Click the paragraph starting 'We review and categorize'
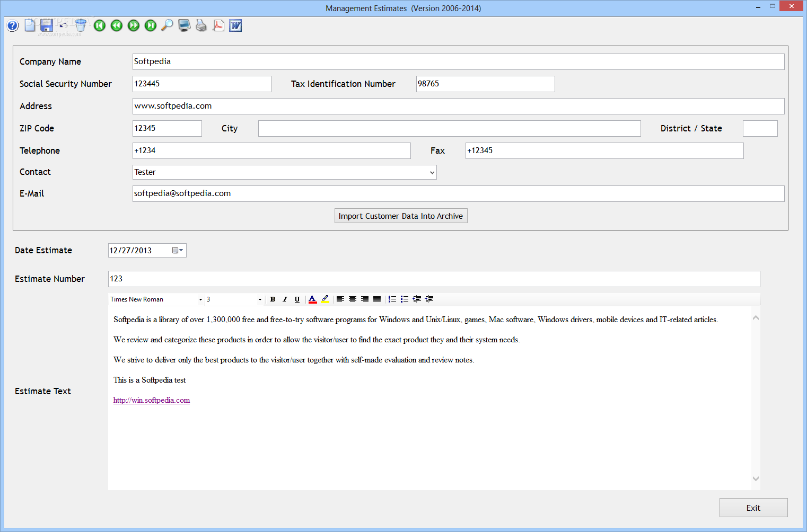Image resolution: width=807 pixels, height=532 pixels. click(x=317, y=340)
